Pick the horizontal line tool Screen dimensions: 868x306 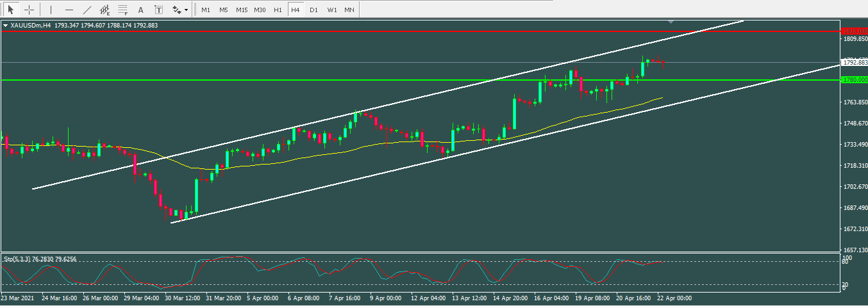[69, 10]
